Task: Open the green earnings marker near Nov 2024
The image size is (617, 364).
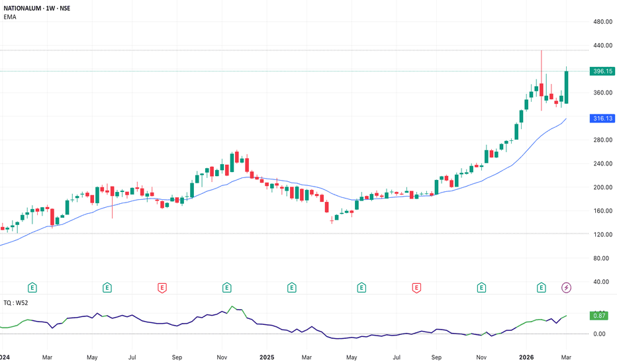Action: 226,288
